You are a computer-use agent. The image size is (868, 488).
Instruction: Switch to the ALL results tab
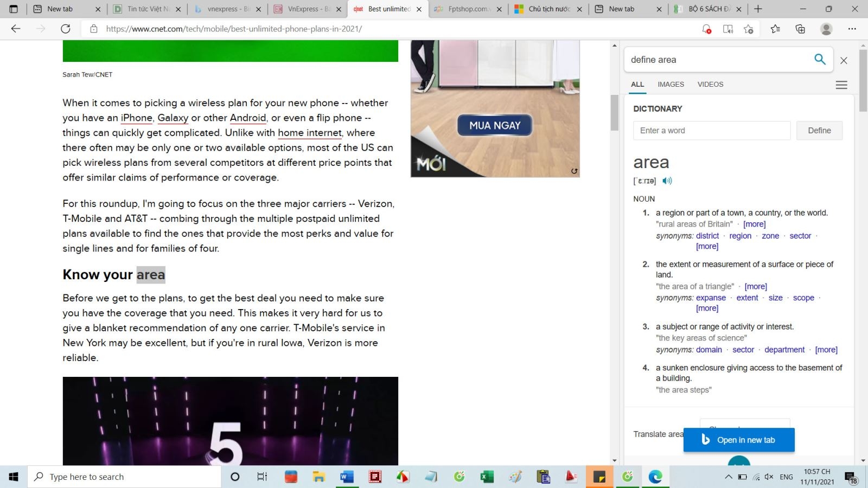click(637, 84)
